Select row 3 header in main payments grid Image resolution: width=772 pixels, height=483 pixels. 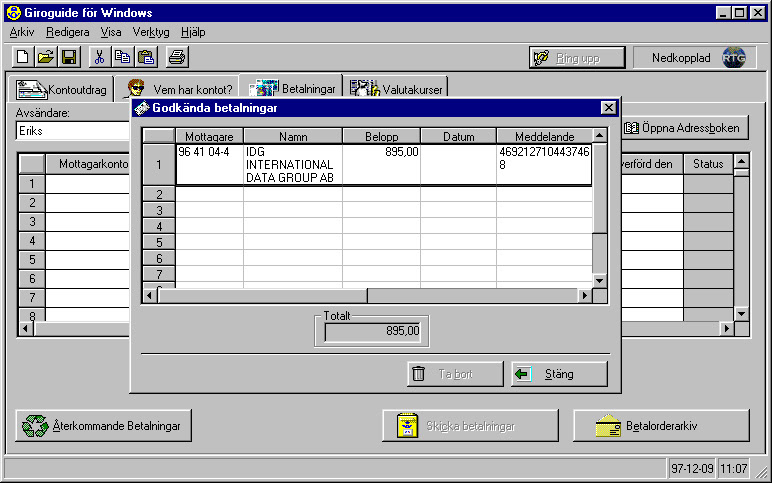pyautogui.click(x=32, y=222)
